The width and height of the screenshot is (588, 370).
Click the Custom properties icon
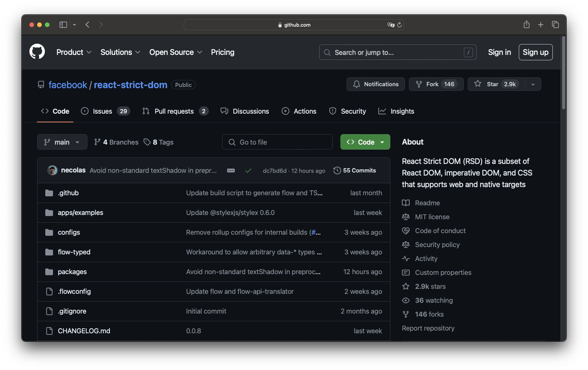pyautogui.click(x=406, y=273)
